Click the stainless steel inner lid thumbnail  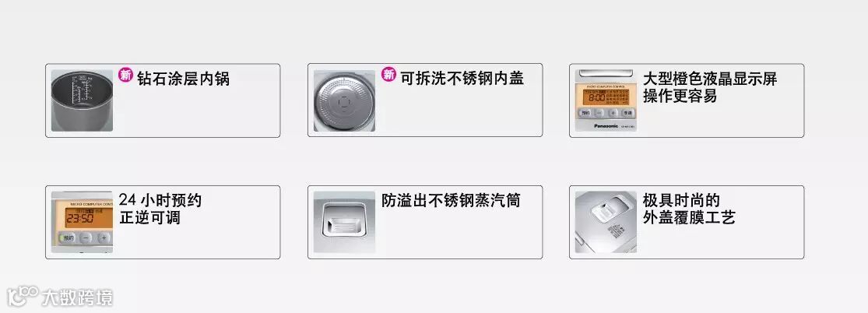[x=344, y=100]
